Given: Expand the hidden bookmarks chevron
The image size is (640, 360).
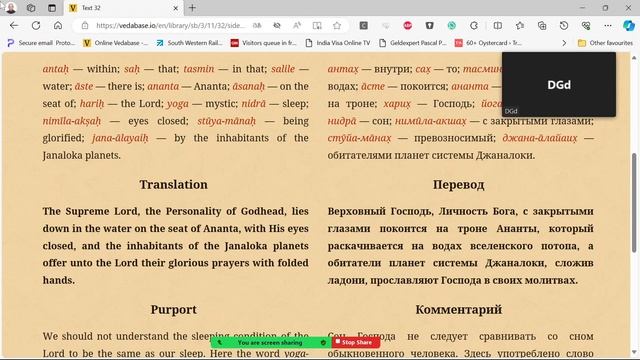Looking at the screenshot, I should (x=564, y=42).
